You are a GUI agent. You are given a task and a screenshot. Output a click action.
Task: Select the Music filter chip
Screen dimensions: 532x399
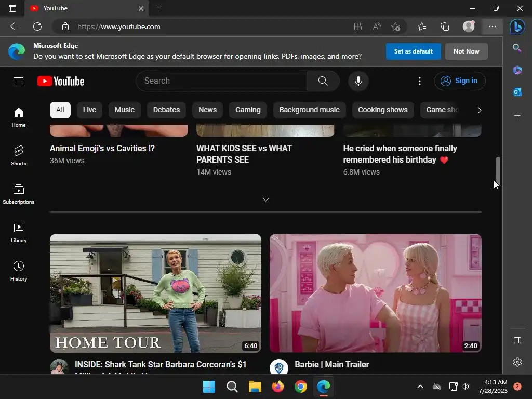[x=125, y=110]
